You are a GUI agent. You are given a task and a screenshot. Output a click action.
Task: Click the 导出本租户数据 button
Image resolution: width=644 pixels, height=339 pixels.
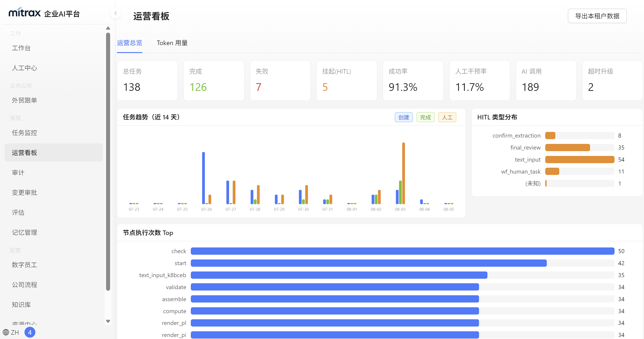coord(597,16)
